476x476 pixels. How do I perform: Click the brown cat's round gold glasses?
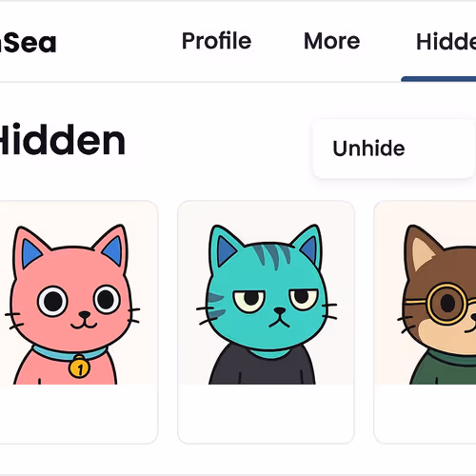(447, 304)
